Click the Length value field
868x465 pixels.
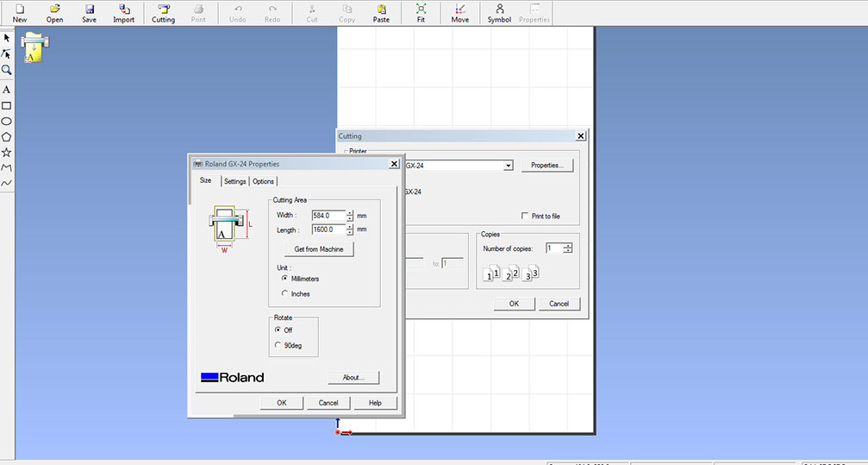(328, 229)
